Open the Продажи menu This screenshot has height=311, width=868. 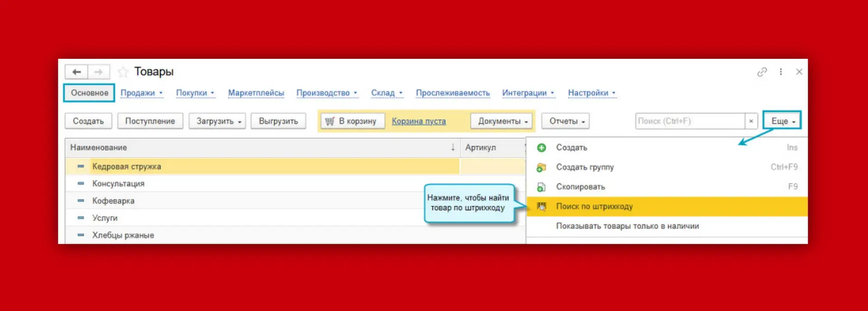point(142,93)
